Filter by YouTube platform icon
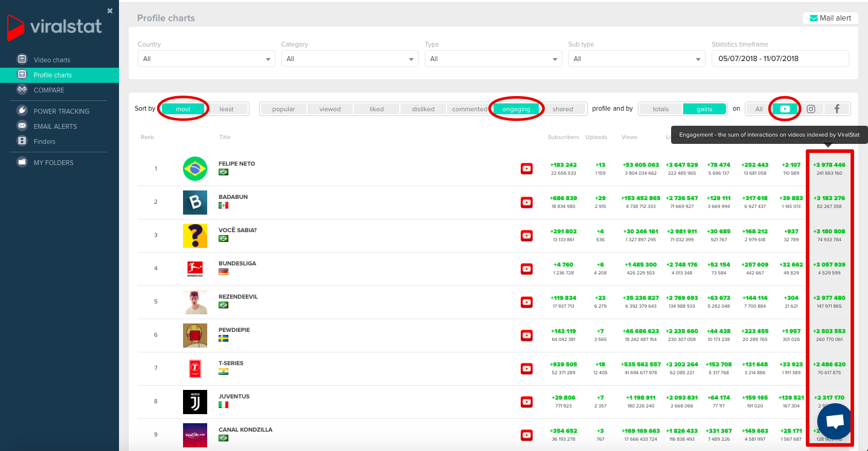 coord(785,109)
